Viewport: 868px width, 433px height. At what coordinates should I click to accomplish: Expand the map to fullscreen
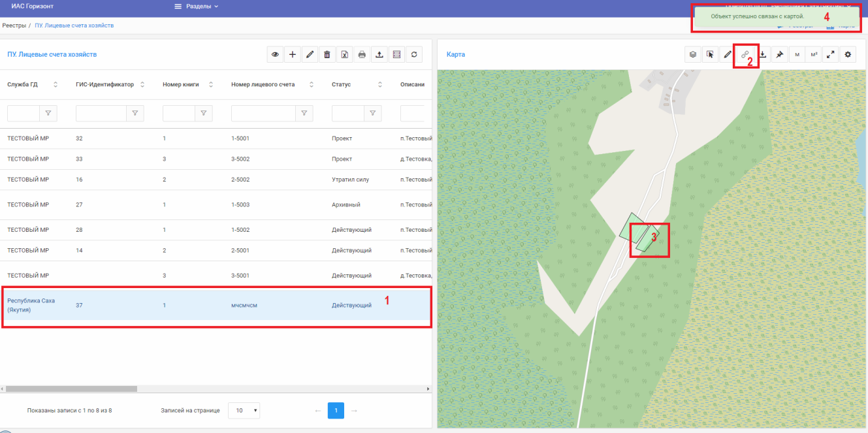point(830,55)
